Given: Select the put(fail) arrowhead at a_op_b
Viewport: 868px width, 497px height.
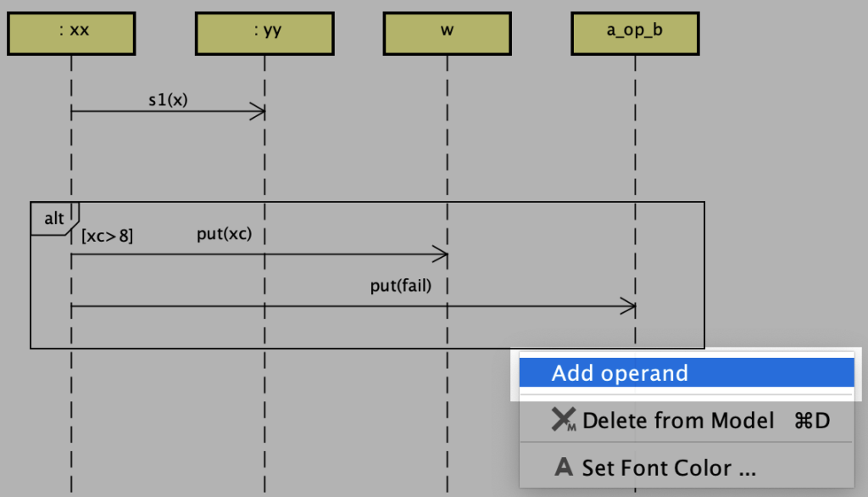Looking at the screenshot, I should [x=628, y=306].
